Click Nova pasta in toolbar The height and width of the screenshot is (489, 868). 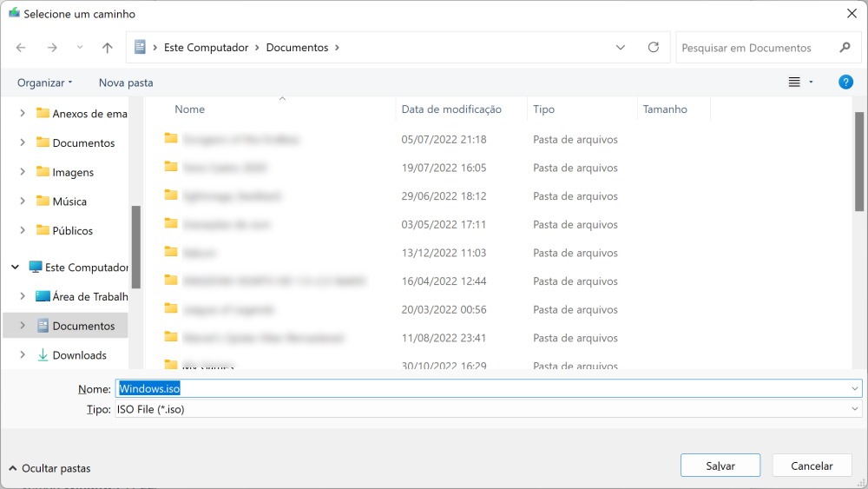click(x=126, y=83)
